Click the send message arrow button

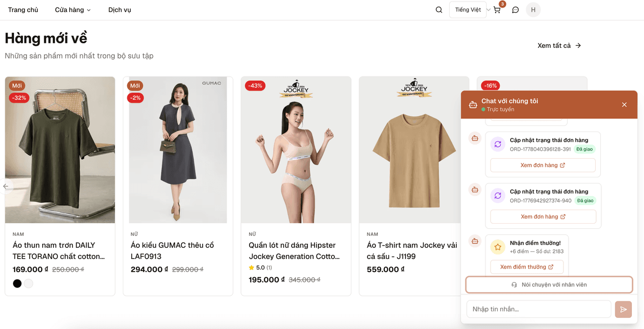[x=623, y=309]
